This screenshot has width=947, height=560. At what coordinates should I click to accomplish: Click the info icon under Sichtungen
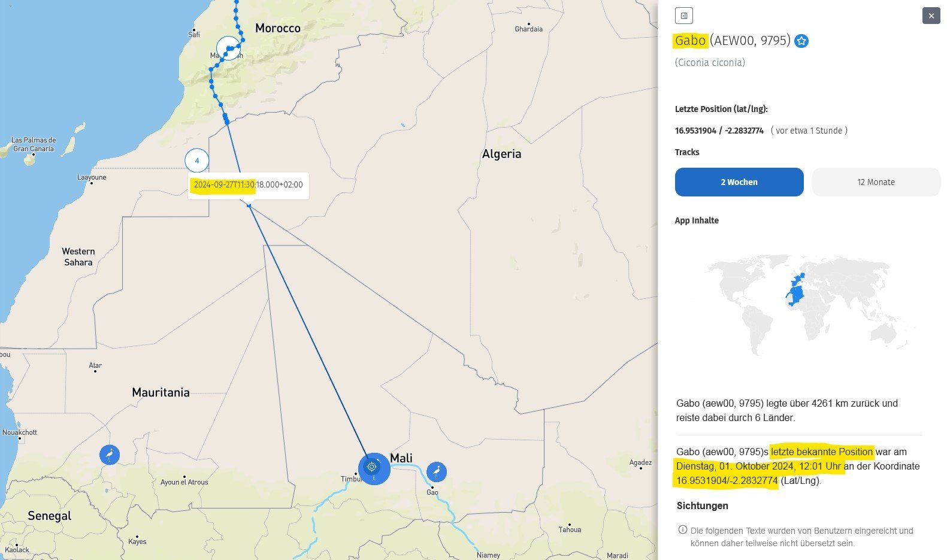coord(682,530)
